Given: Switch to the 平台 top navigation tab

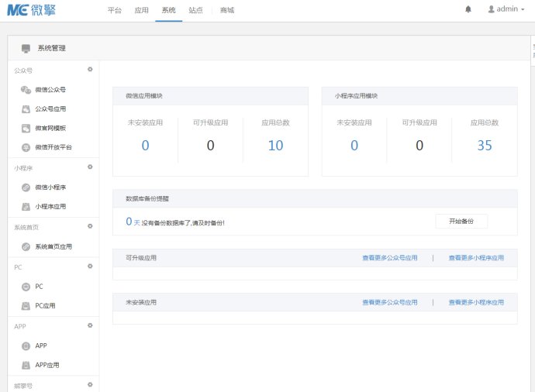Looking at the screenshot, I should (114, 10).
